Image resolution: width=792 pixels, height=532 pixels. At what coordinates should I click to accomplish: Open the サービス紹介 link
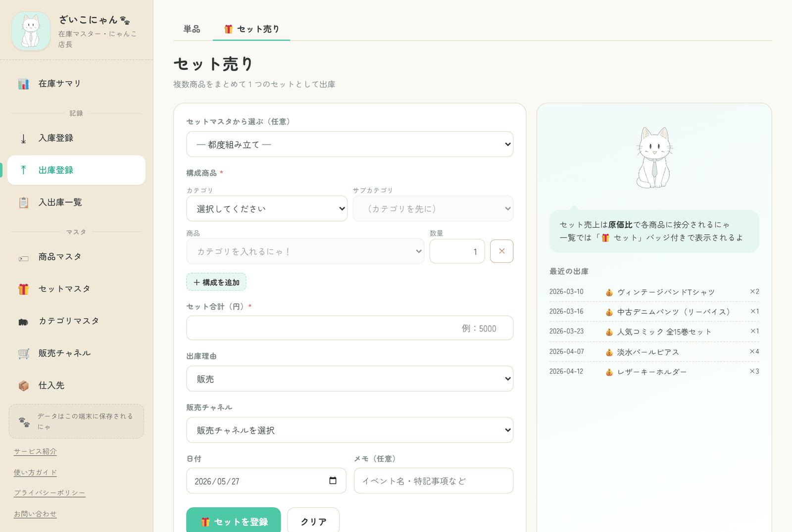(x=35, y=451)
